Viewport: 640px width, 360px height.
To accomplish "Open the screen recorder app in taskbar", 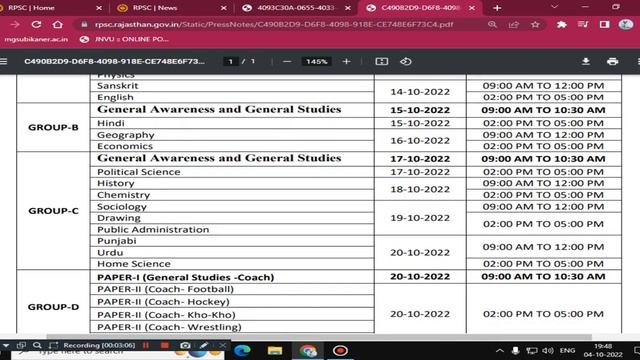I will tap(340, 351).
